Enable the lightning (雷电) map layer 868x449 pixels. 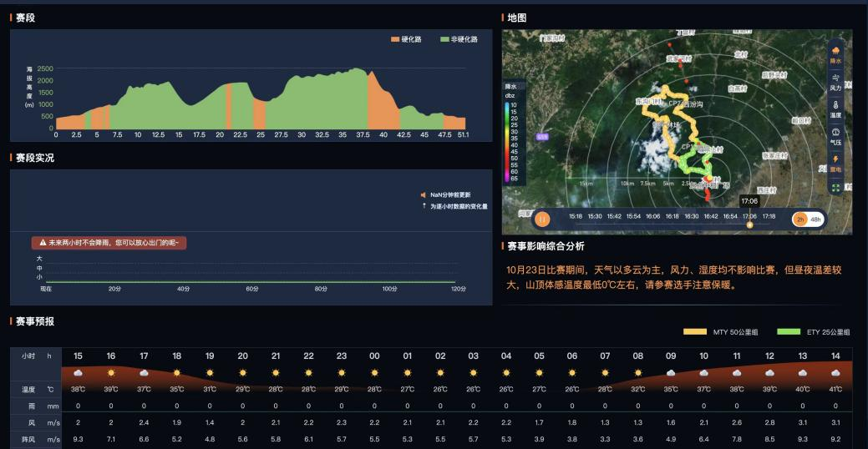(x=835, y=162)
